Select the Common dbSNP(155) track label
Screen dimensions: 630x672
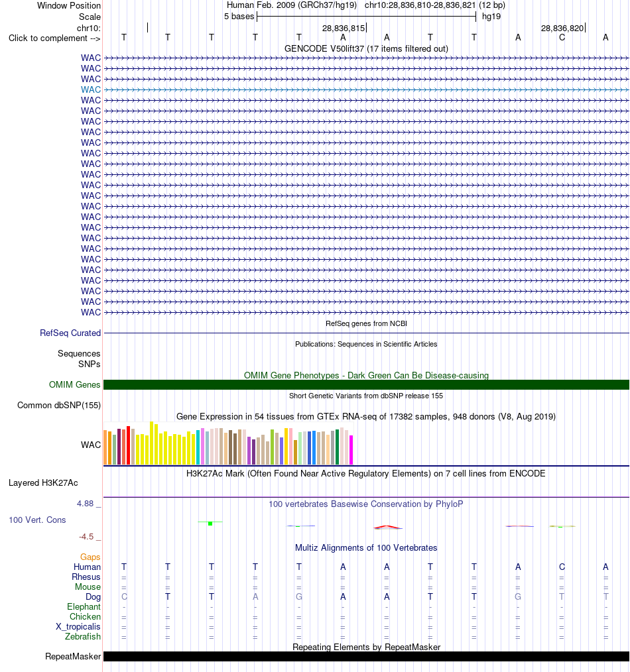pyautogui.click(x=59, y=406)
